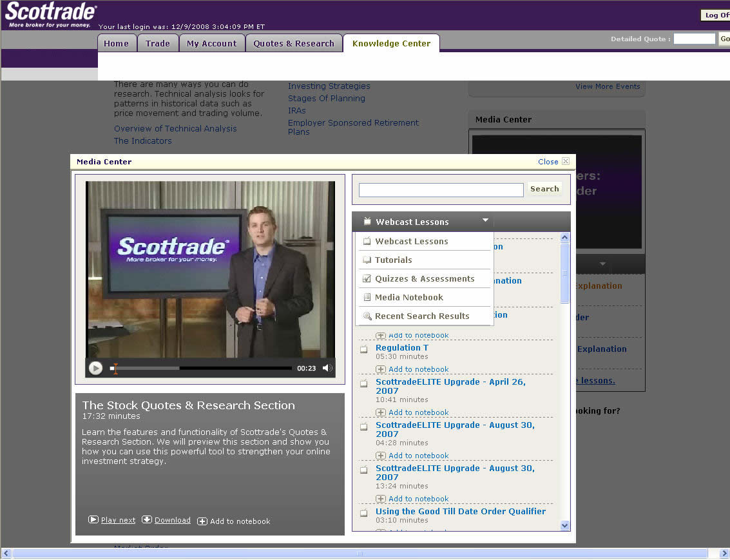Image resolution: width=730 pixels, height=560 pixels.
Task: Select Recent Search Results entry
Action: click(x=421, y=316)
